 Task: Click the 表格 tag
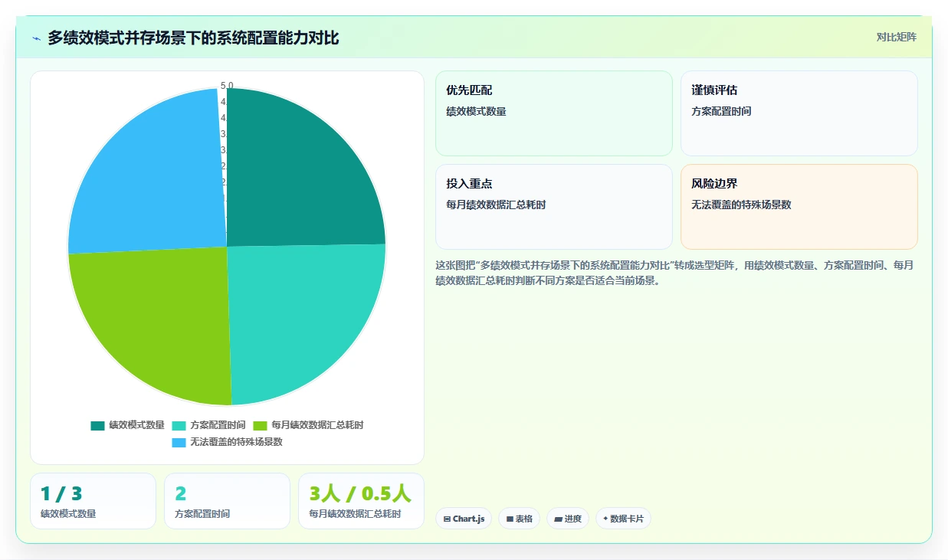pyautogui.click(x=519, y=519)
